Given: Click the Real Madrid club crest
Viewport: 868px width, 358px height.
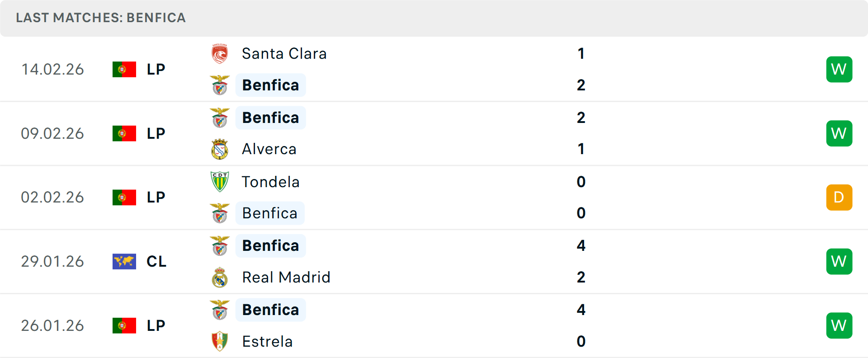Looking at the screenshot, I should [220, 277].
